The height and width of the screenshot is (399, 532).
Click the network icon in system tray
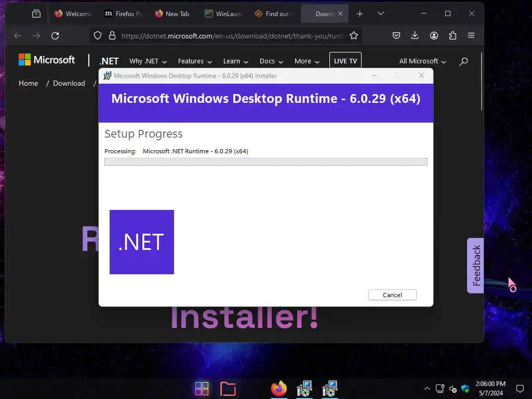(x=440, y=389)
